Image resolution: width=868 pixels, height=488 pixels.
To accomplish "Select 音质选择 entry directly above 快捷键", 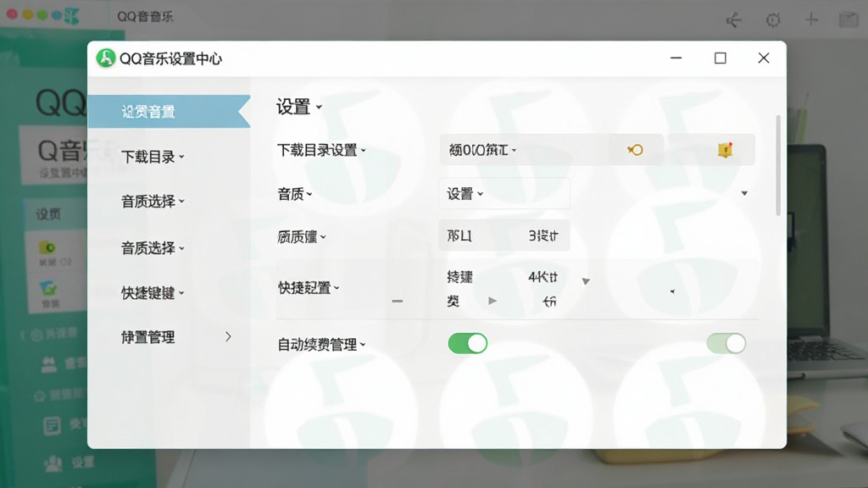I will tap(153, 248).
